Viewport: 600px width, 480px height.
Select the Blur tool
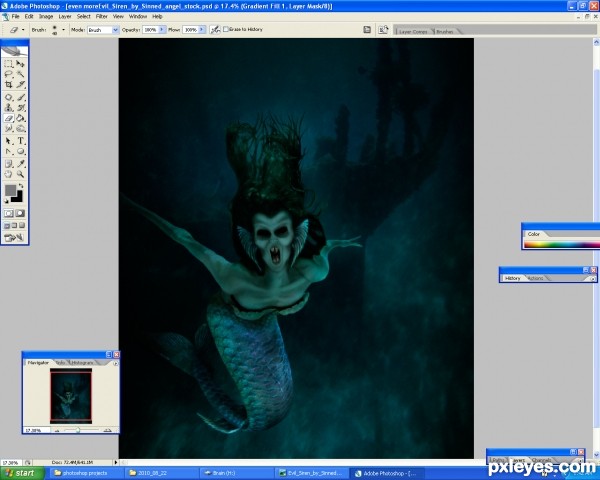point(8,128)
